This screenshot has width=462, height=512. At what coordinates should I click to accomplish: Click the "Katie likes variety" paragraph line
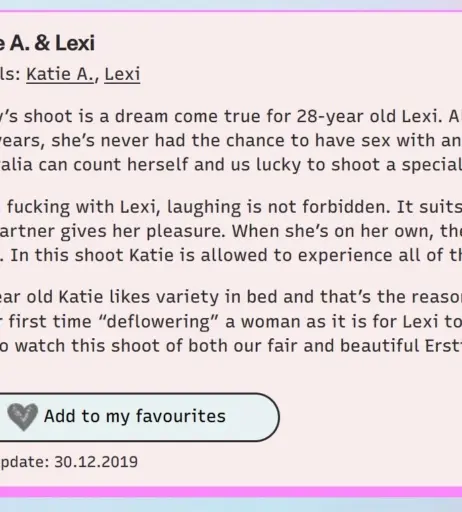pos(231,297)
